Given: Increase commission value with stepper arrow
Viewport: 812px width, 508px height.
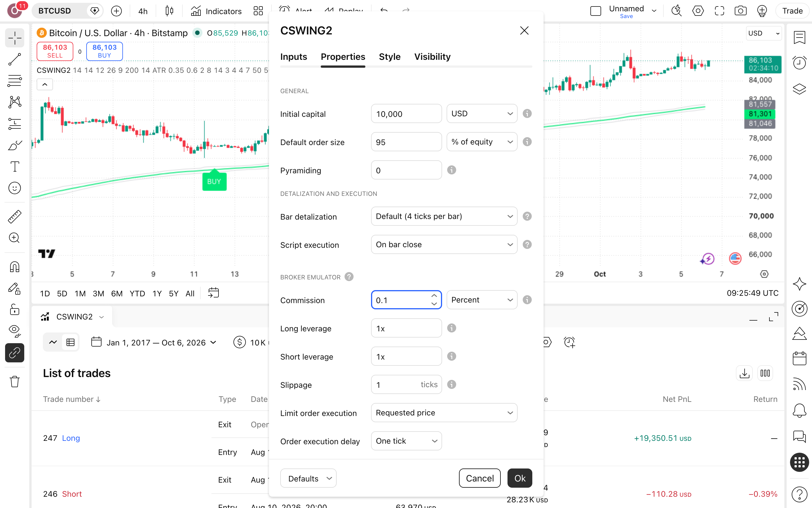Looking at the screenshot, I should pos(434,296).
